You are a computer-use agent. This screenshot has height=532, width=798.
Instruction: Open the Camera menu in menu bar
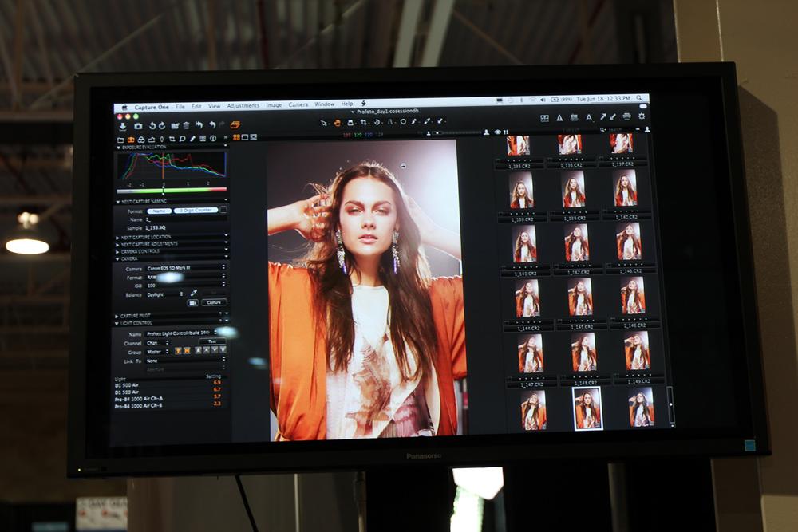coord(298,104)
